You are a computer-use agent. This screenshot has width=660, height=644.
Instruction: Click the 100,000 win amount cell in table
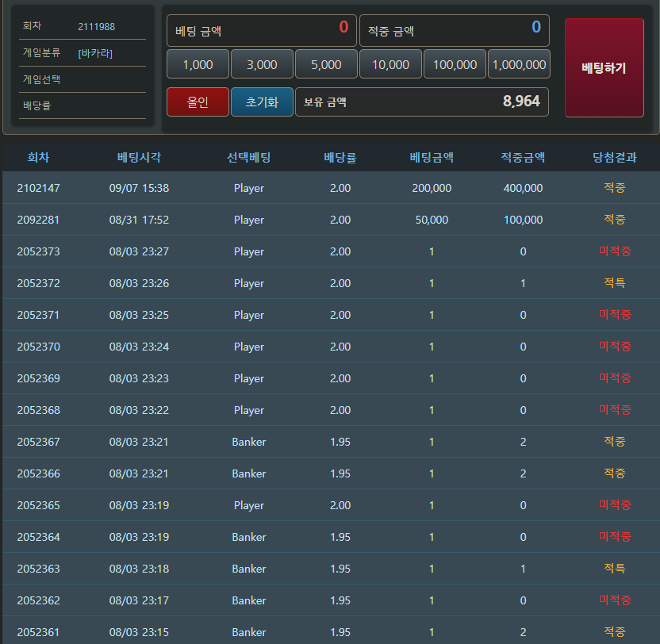[x=523, y=220]
